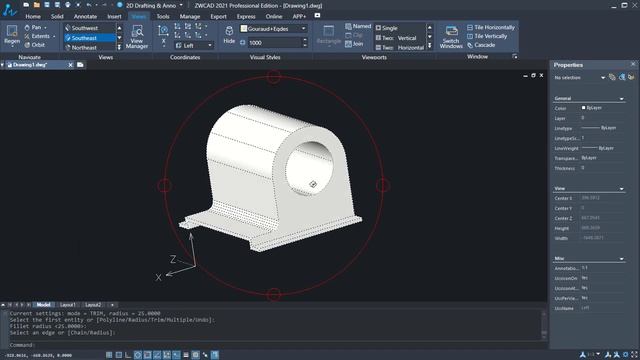Expand the viewport configurations gallery
The image size is (640, 360).
tap(429, 46)
